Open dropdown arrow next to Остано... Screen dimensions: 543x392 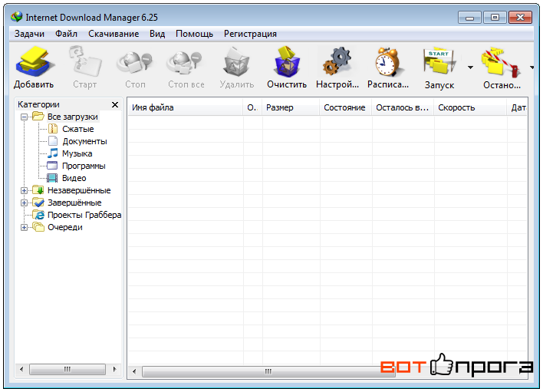(x=531, y=68)
